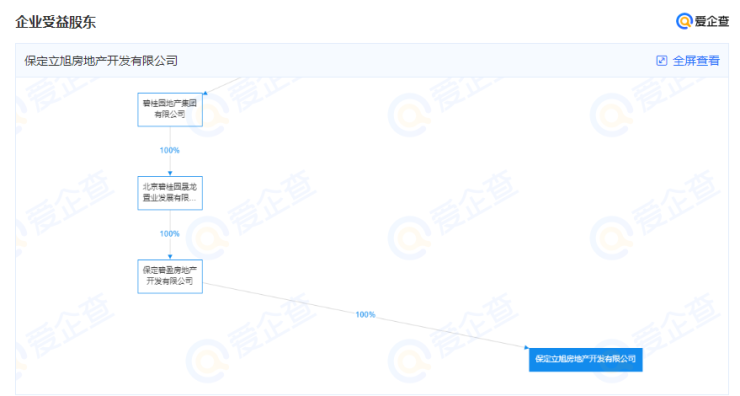Image resolution: width=740 pixels, height=396 pixels.
Task: Click the 爱企查 brand name text
Action: pyautogui.click(x=712, y=21)
